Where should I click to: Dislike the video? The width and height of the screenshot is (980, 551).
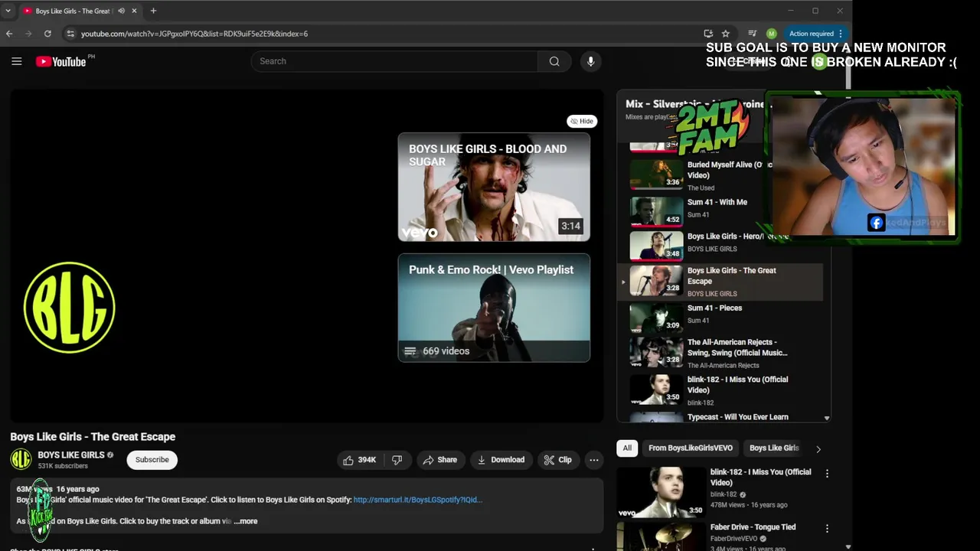point(397,460)
